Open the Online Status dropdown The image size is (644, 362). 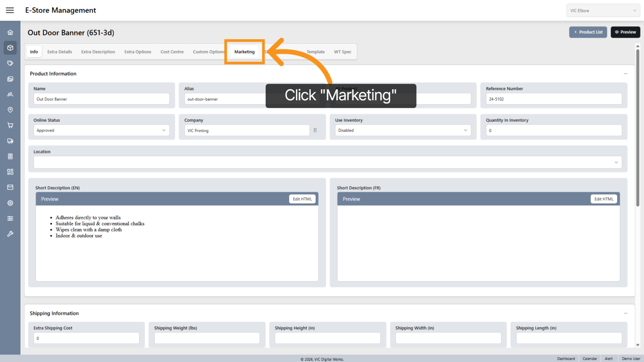click(101, 130)
